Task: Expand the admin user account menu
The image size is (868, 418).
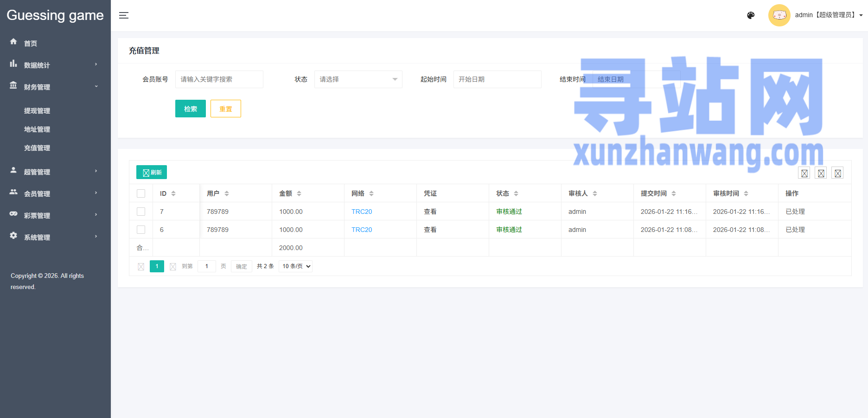Action: 828,15
